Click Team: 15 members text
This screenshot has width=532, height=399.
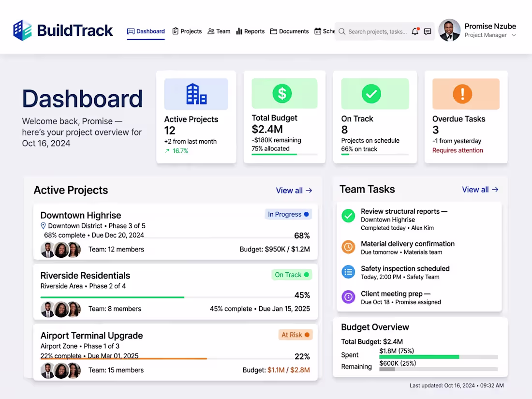coord(116,370)
